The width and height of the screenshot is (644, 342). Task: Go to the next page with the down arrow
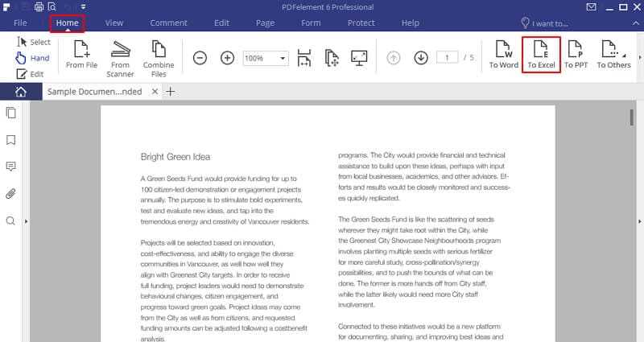[420, 58]
